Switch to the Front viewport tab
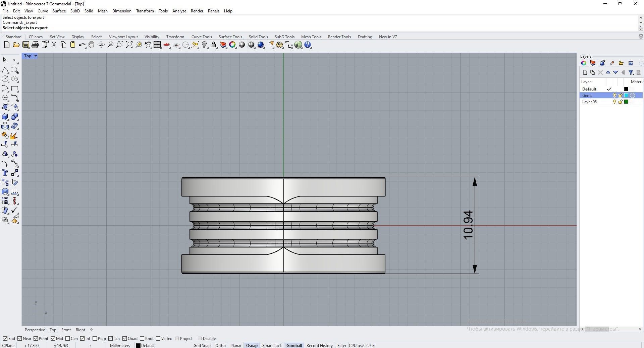This screenshot has width=644, height=348. click(x=66, y=330)
